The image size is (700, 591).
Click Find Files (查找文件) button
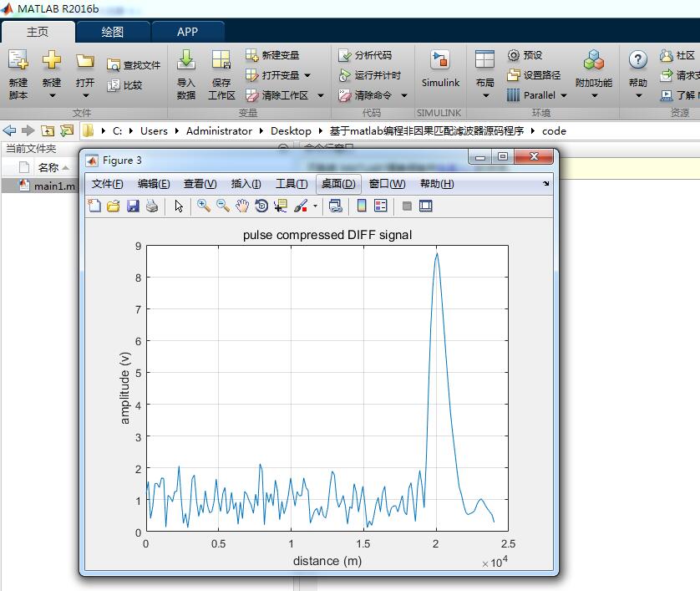[133, 65]
